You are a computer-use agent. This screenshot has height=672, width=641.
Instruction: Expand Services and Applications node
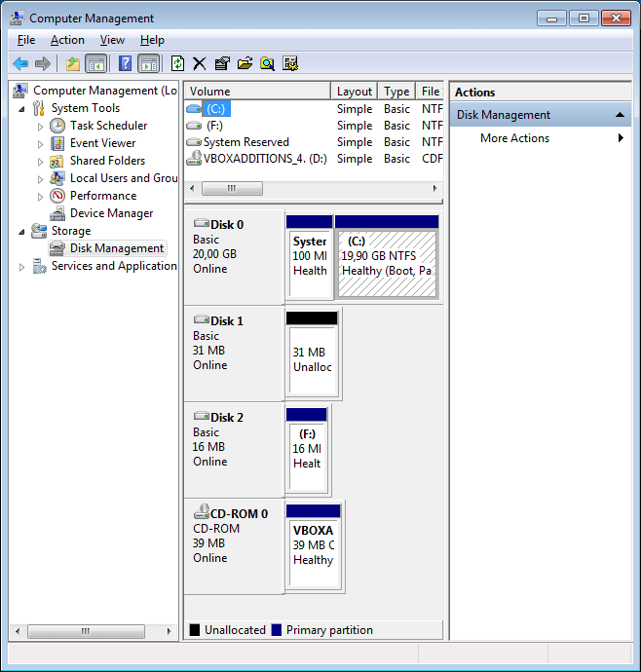click(21, 268)
